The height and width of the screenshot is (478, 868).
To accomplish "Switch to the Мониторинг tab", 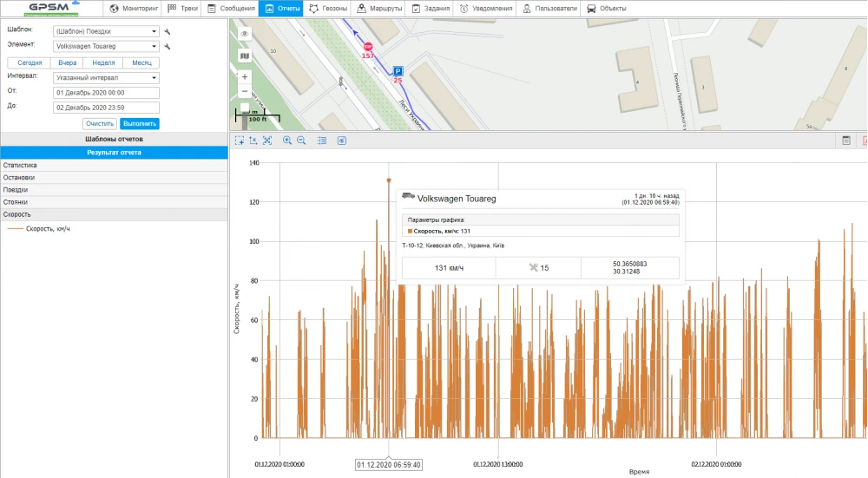I will tap(135, 9).
